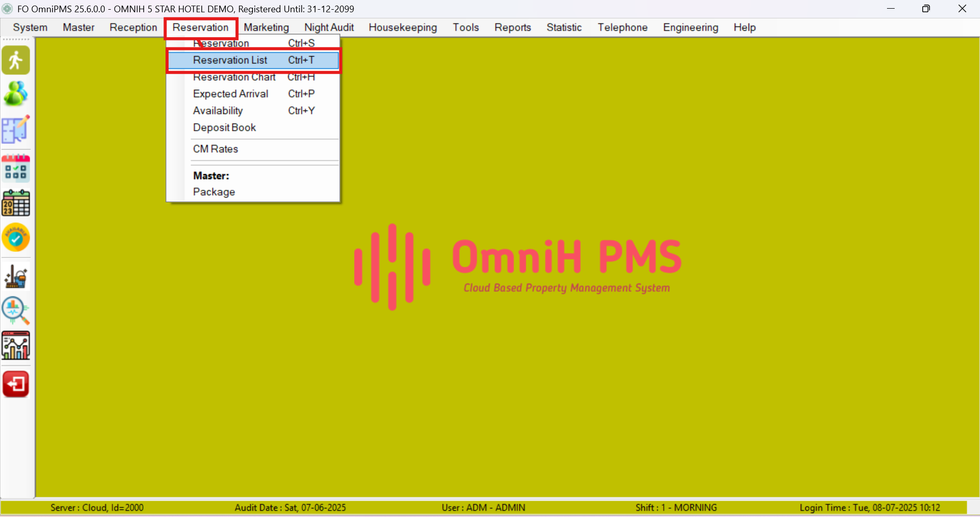The height and width of the screenshot is (517, 980).
Task: Click the Shift 1 - MORNING status text
Action: coord(676,508)
